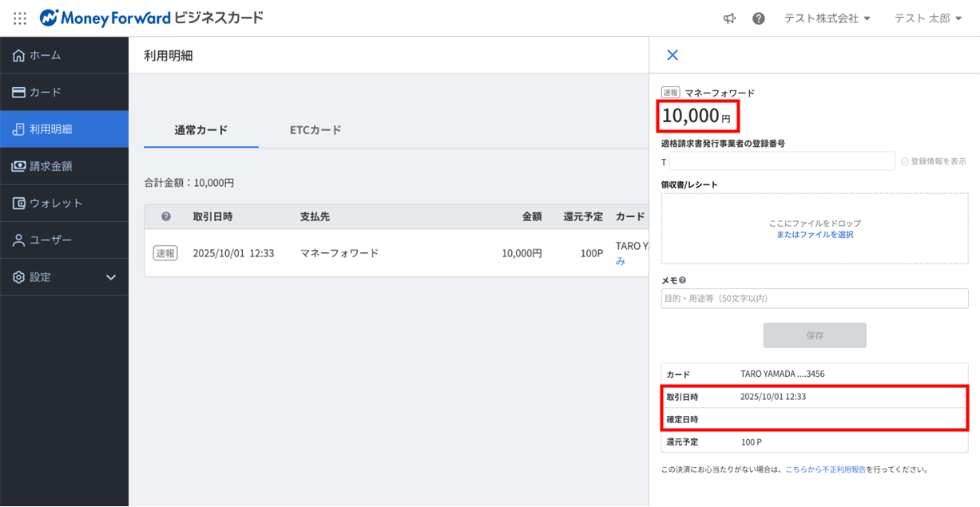Open the help question mark icon
980x507 pixels.
tap(758, 18)
